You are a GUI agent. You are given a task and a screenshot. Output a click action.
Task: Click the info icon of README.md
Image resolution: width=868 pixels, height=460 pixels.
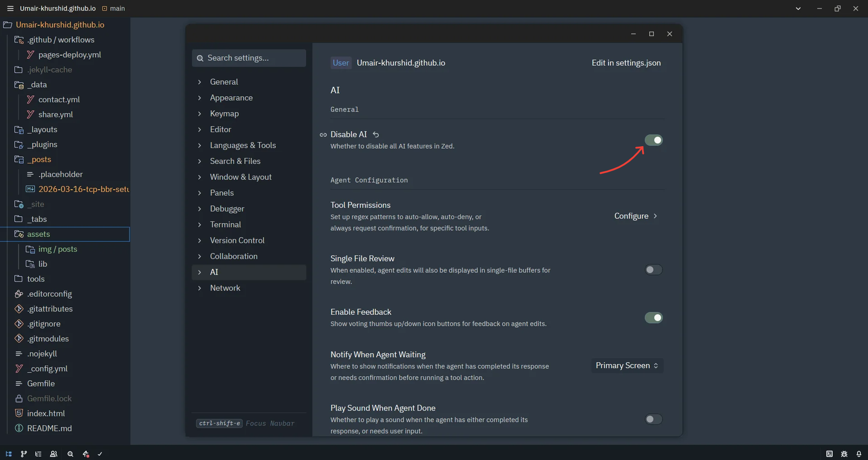point(19,428)
